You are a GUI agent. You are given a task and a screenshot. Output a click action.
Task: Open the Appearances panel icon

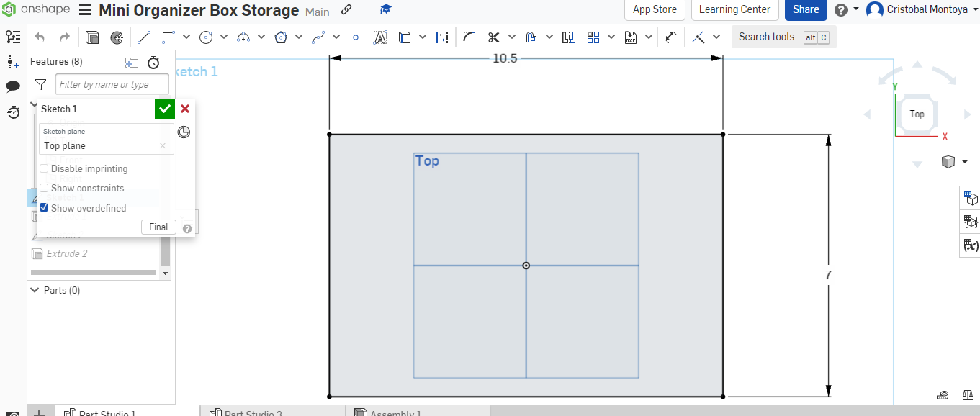coord(970,198)
